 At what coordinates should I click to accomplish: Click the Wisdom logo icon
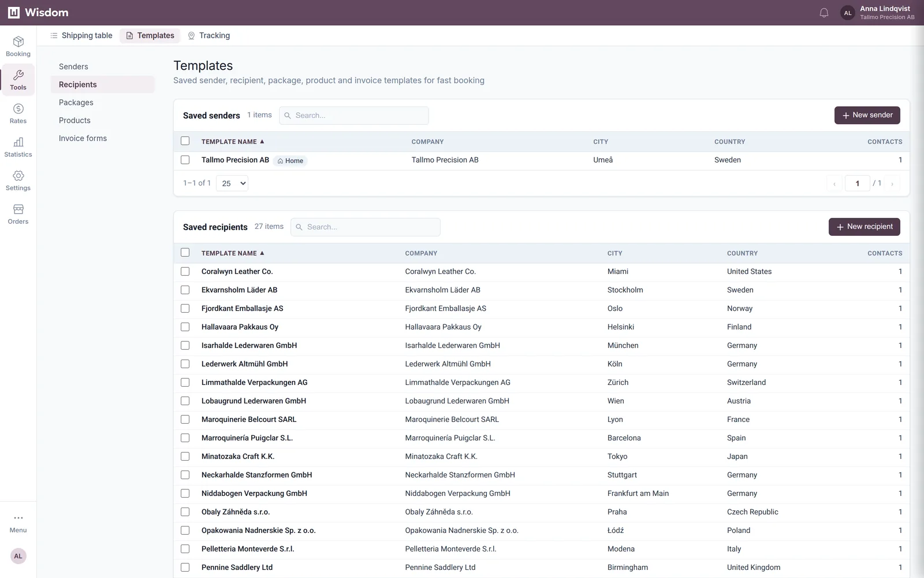click(14, 13)
